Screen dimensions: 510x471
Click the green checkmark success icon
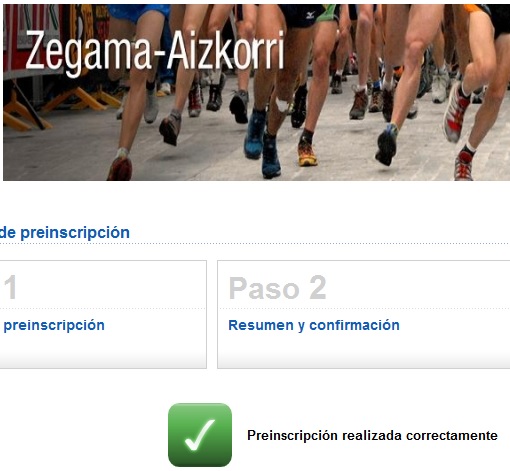point(200,435)
